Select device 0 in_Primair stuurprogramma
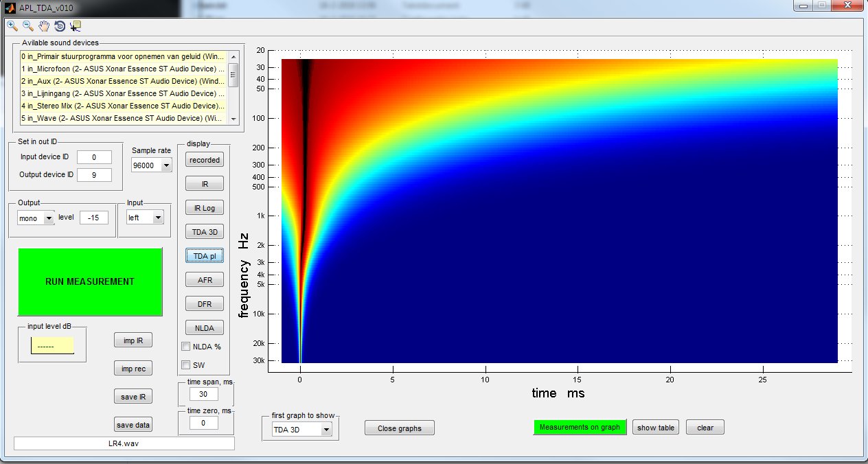 (x=124, y=56)
